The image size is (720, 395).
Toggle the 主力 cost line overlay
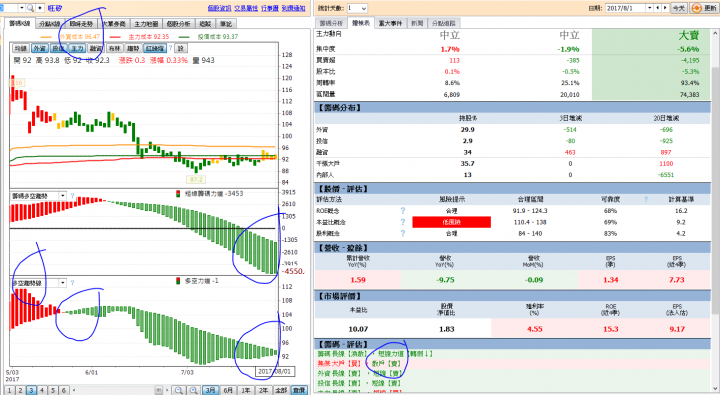[77, 48]
